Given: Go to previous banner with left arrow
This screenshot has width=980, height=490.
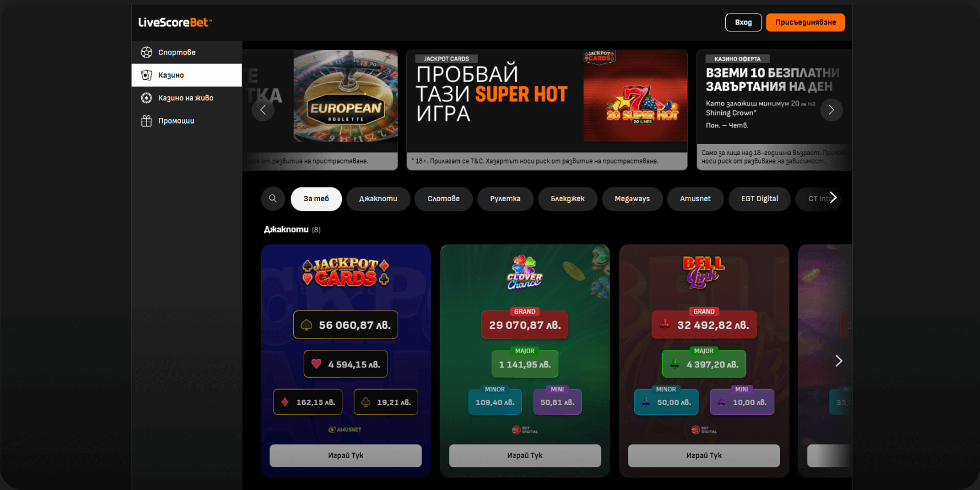Looking at the screenshot, I should coord(263,110).
